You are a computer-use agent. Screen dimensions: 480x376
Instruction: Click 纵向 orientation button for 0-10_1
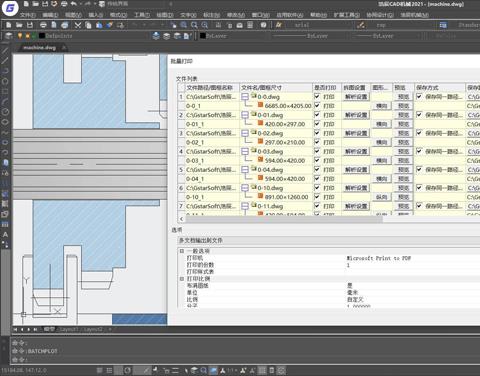382,197
